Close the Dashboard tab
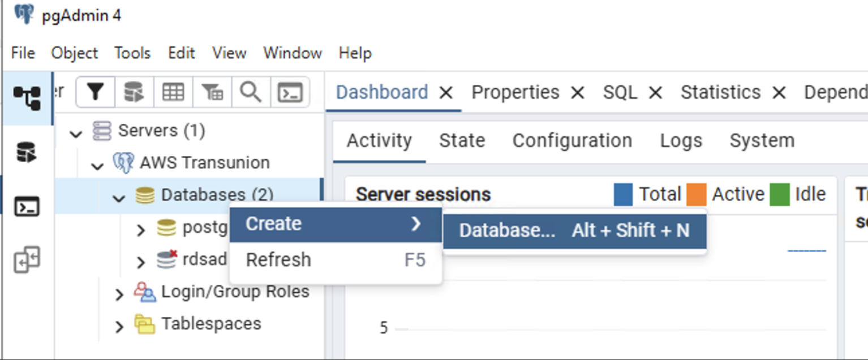This screenshot has width=868, height=360. coord(446,93)
